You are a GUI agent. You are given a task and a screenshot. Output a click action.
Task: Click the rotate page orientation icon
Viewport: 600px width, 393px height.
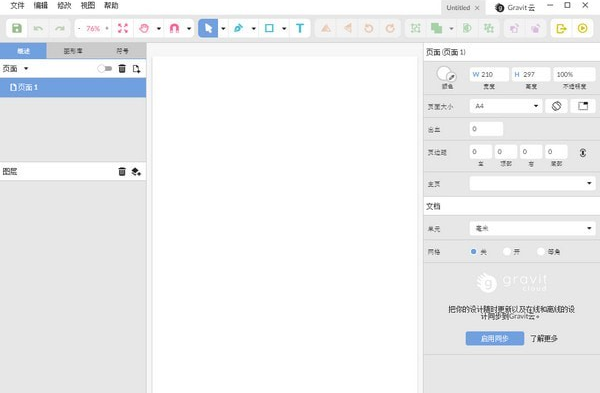[x=556, y=106]
